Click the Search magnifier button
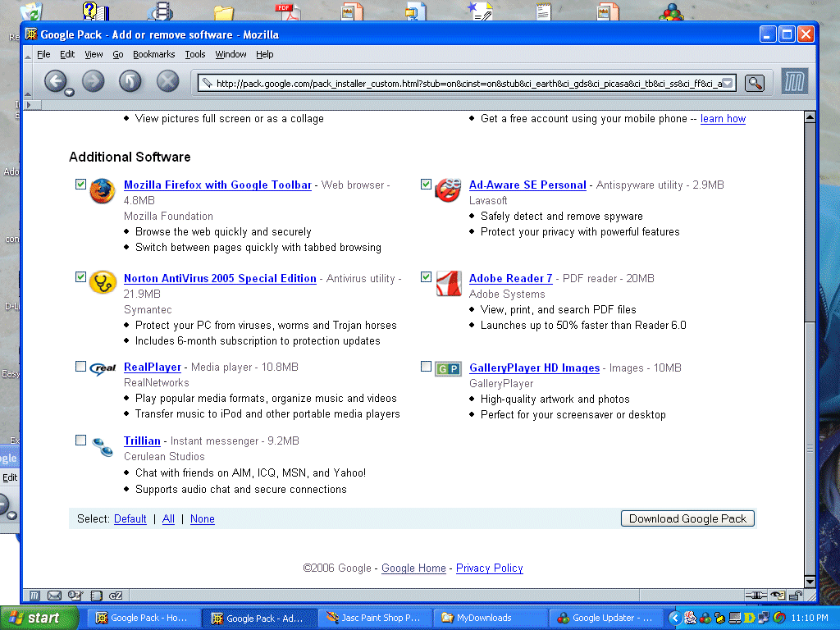840x630 pixels. click(x=755, y=83)
